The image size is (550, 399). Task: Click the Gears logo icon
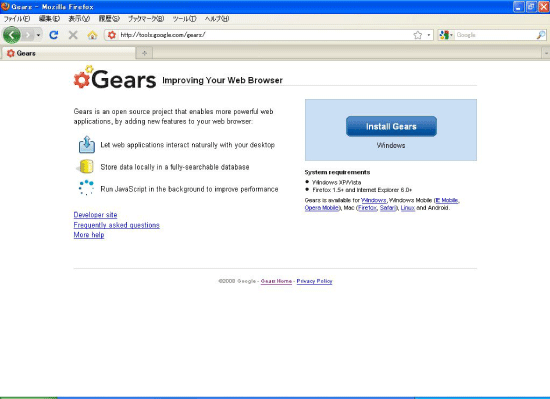tap(83, 76)
